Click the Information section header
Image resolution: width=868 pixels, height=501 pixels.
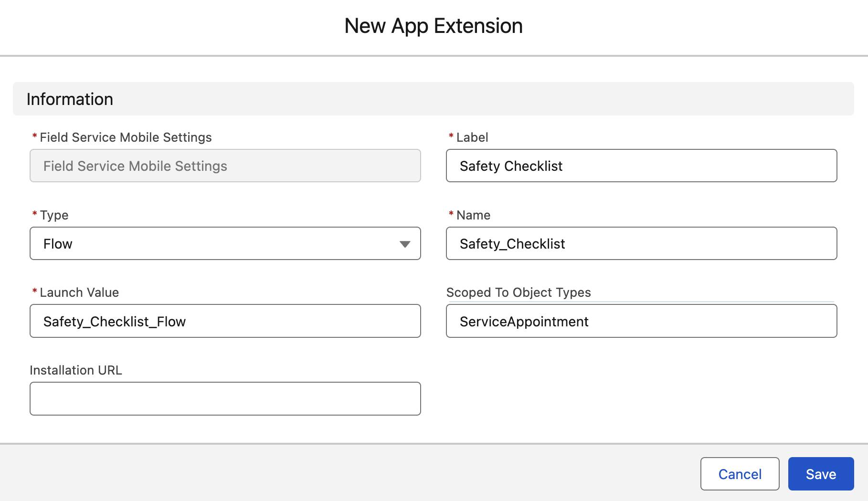[433, 99]
